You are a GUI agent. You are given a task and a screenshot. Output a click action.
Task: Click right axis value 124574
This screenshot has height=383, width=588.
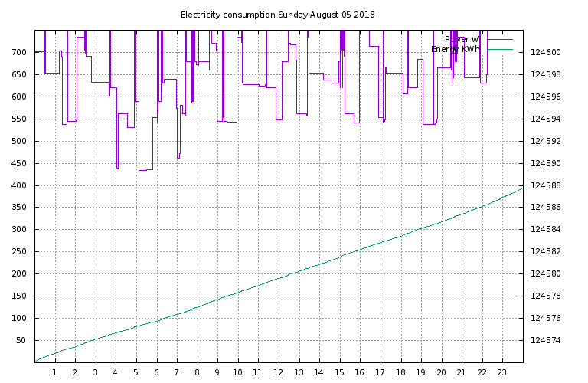click(546, 340)
